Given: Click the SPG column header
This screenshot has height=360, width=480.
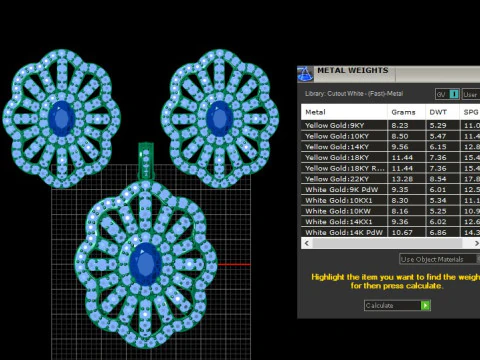Looking at the screenshot, I should (x=470, y=112).
